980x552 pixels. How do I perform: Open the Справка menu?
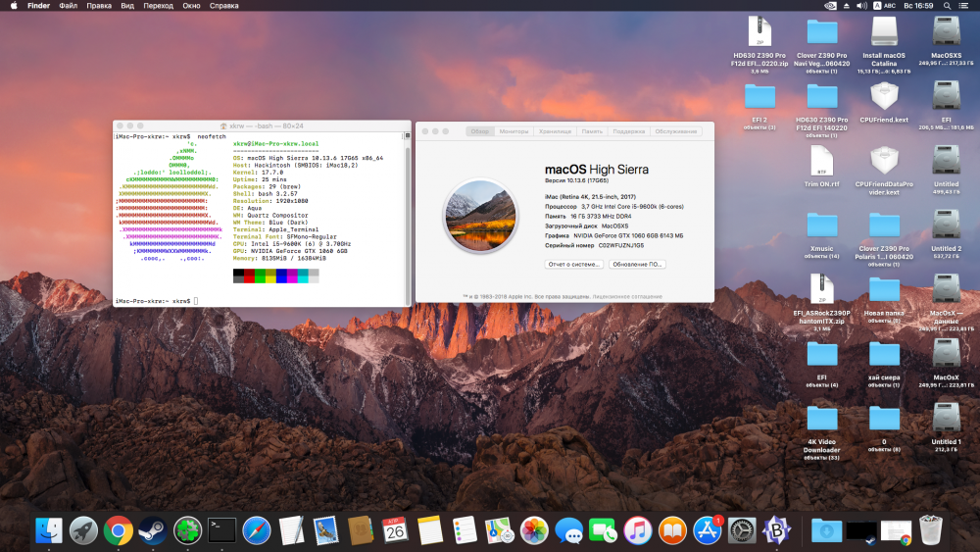coord(223,6)
